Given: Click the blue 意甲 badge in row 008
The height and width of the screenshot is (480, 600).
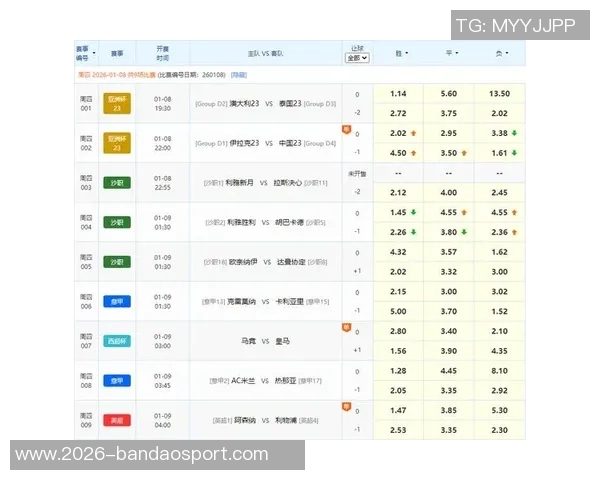Looking at the screenshot, I should pyautogui.click(x=117, y=381).
